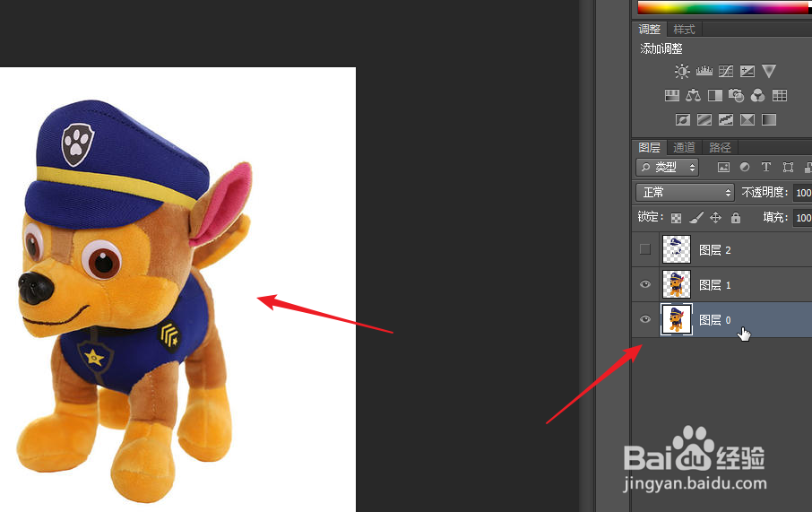This screenshot has width=812, height=512.
Task: Lock all padlock icon
Action: [735, 218]
